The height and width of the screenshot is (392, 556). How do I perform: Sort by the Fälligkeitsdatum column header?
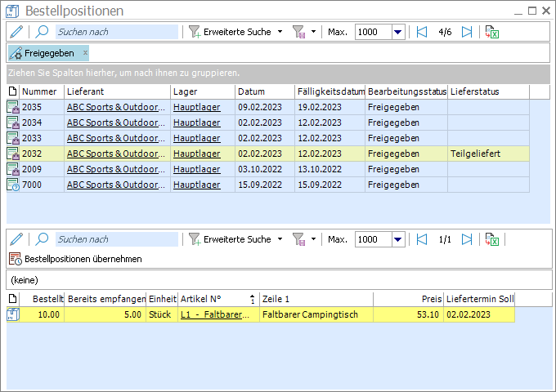tap(330, 91)
